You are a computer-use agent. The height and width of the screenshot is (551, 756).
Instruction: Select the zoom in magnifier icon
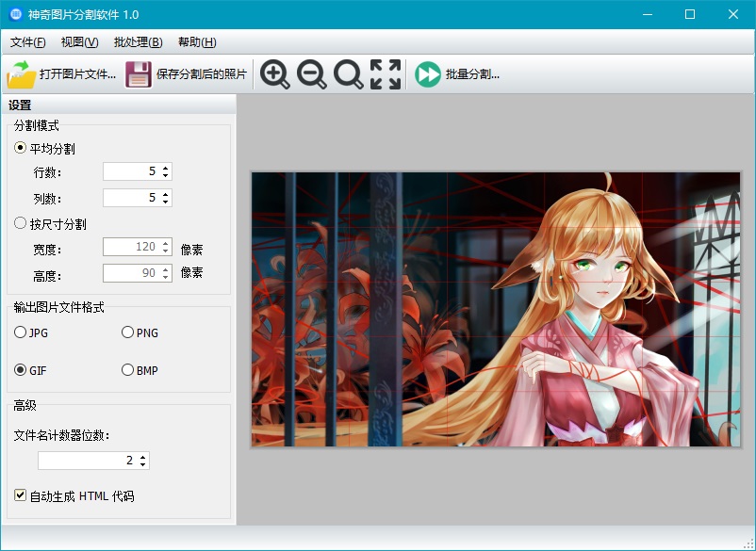(274, 74)
